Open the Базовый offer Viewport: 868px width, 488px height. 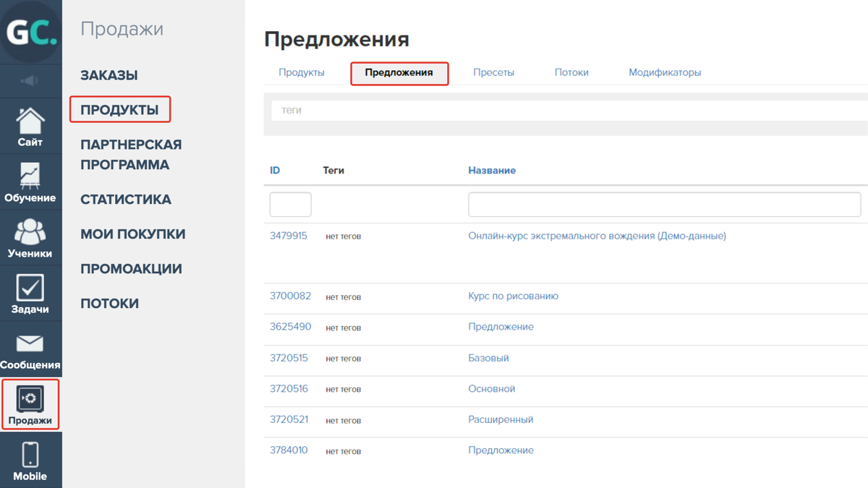[489, 358]
